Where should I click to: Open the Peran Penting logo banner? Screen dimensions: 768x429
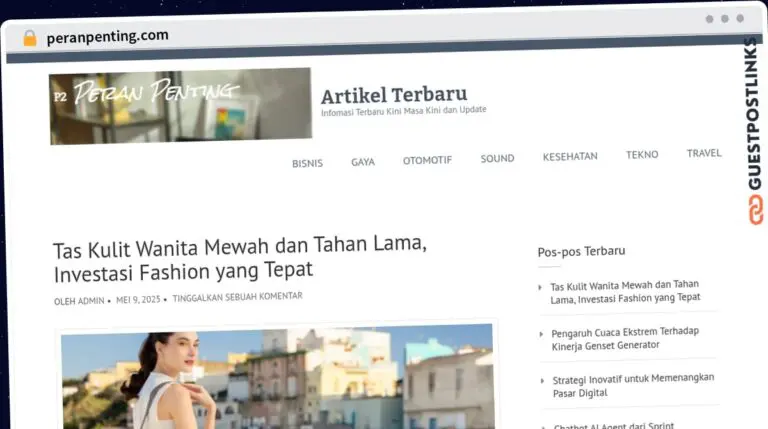pos(180,106)
